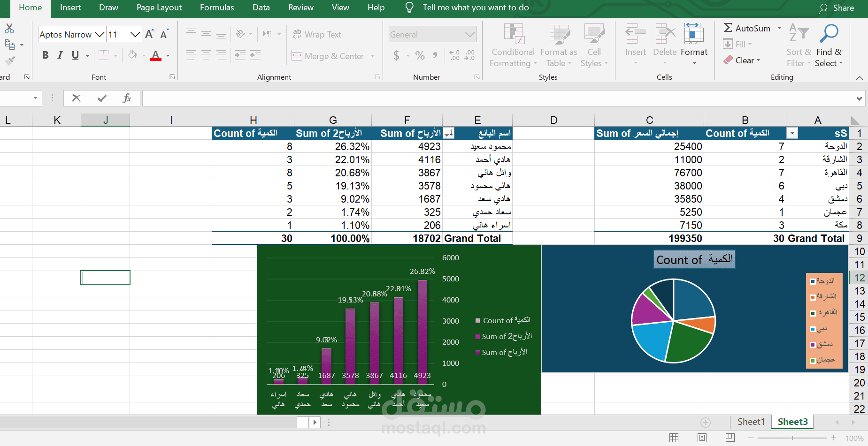Apply Fill Color bucket
The height and width of the screenshot is (446, 868).
[132, 55]
